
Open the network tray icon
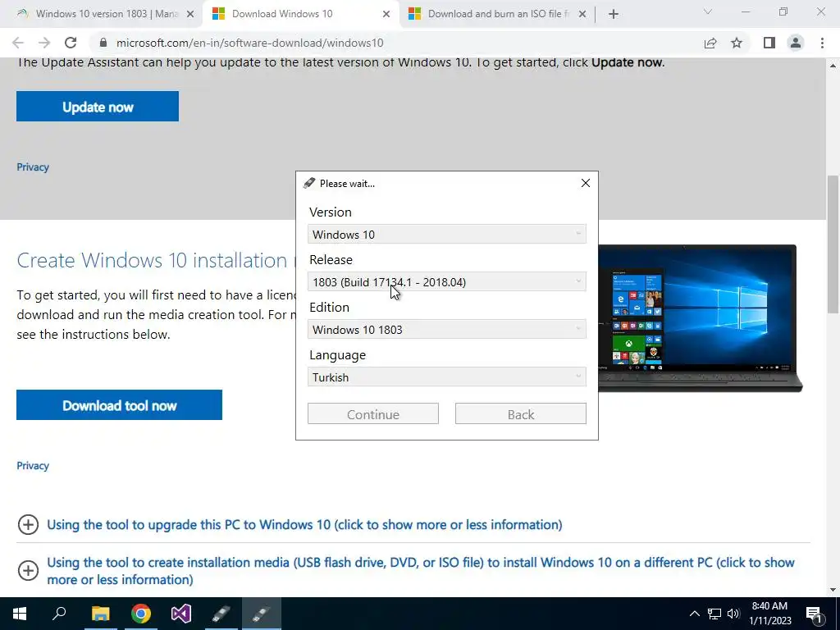[x=714, y=614]
